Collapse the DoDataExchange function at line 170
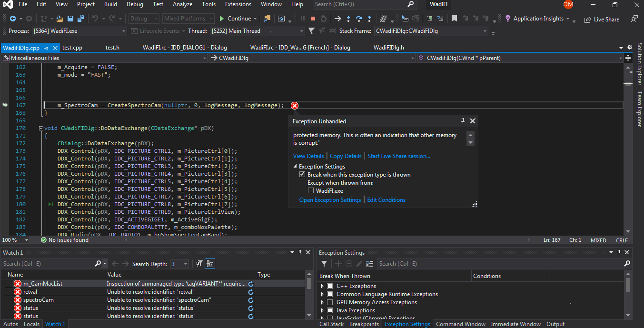The width and height of the screenshot is (644, 328). click(x=41, y=129)
